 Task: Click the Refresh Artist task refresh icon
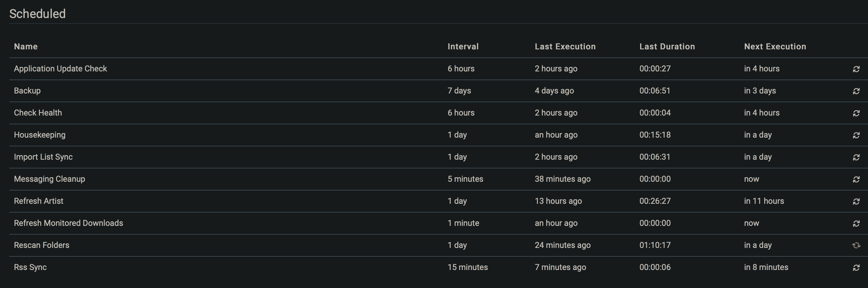pos(856,201)
